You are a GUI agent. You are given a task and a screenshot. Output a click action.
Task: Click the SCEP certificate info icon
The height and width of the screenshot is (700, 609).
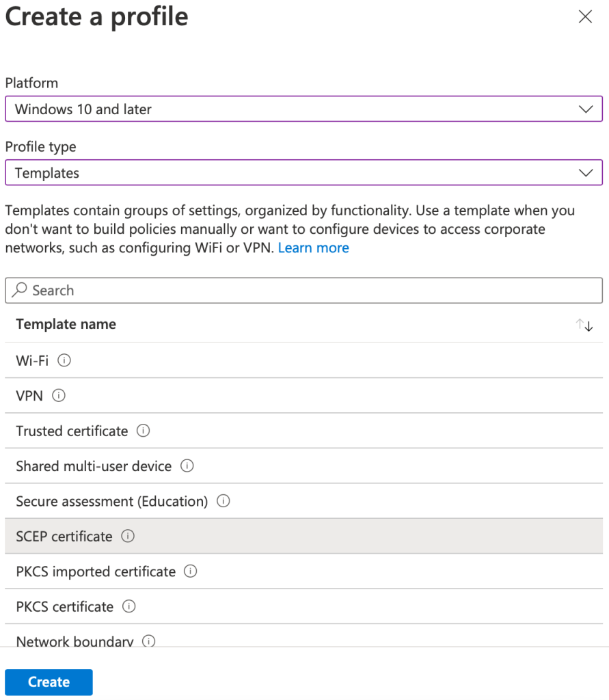128,536
